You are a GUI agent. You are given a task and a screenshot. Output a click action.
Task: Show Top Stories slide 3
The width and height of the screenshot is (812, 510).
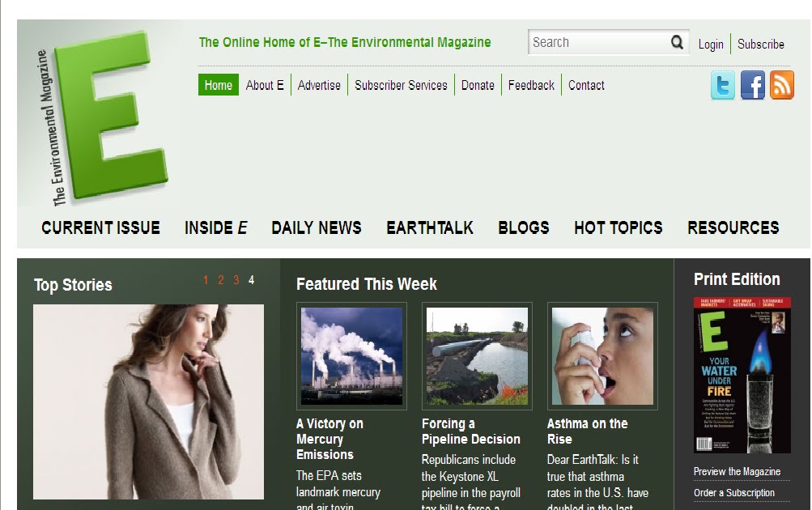point(236,280)
